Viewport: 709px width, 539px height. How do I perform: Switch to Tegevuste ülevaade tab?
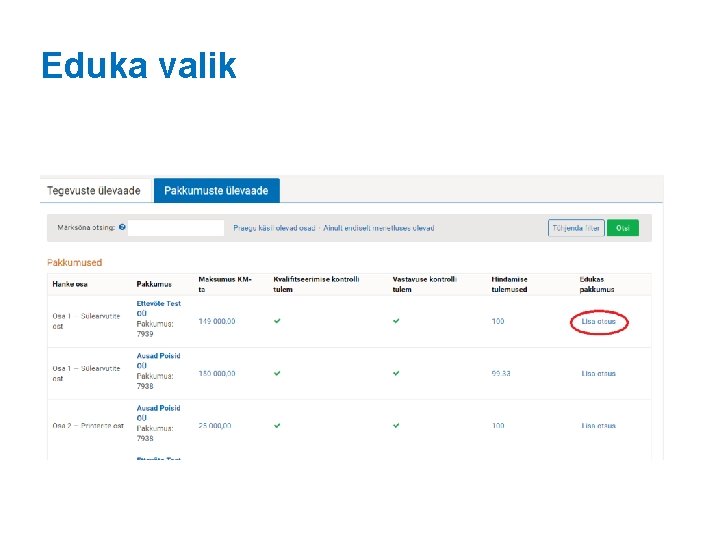[x=94, y=191]
